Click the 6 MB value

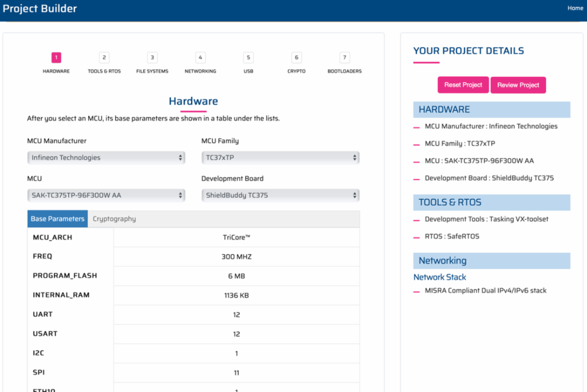tap(237, 276)
